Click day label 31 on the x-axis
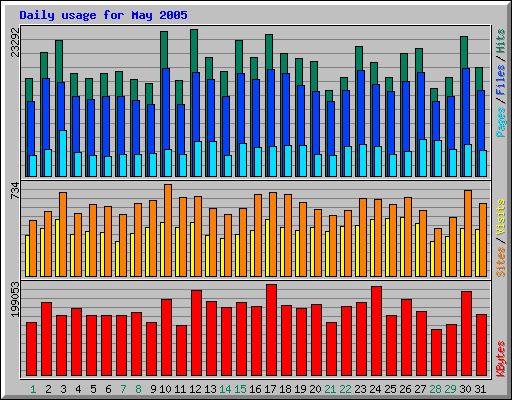 pos(480,389)
